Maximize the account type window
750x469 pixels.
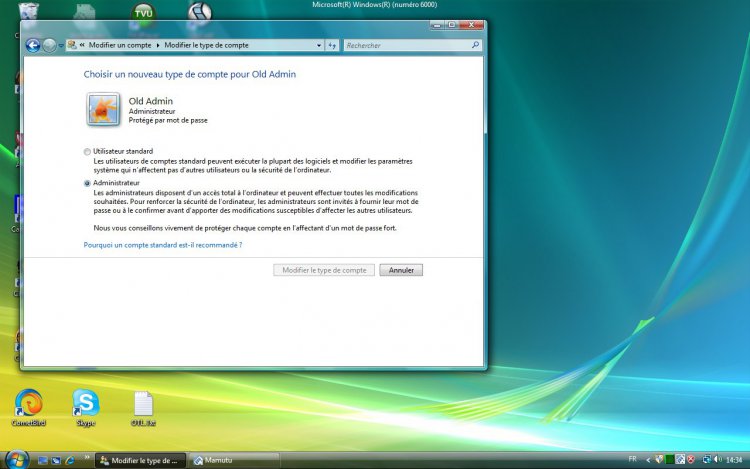[451, 25]
